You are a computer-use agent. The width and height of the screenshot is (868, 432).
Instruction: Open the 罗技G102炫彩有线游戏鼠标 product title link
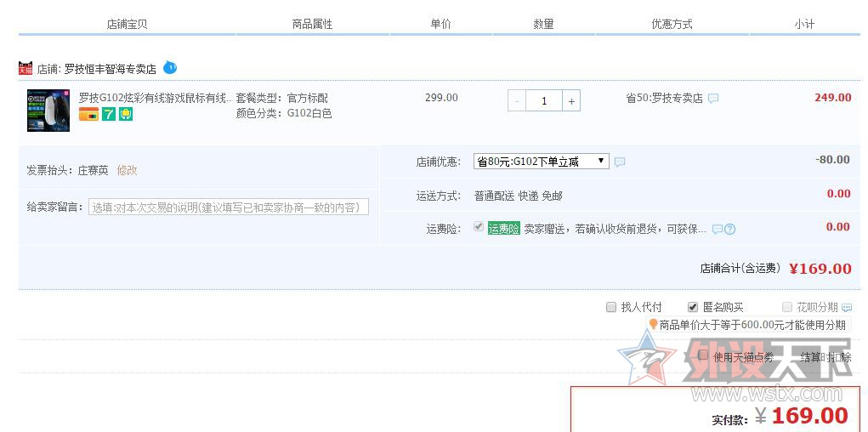click(x=155, y=98)
